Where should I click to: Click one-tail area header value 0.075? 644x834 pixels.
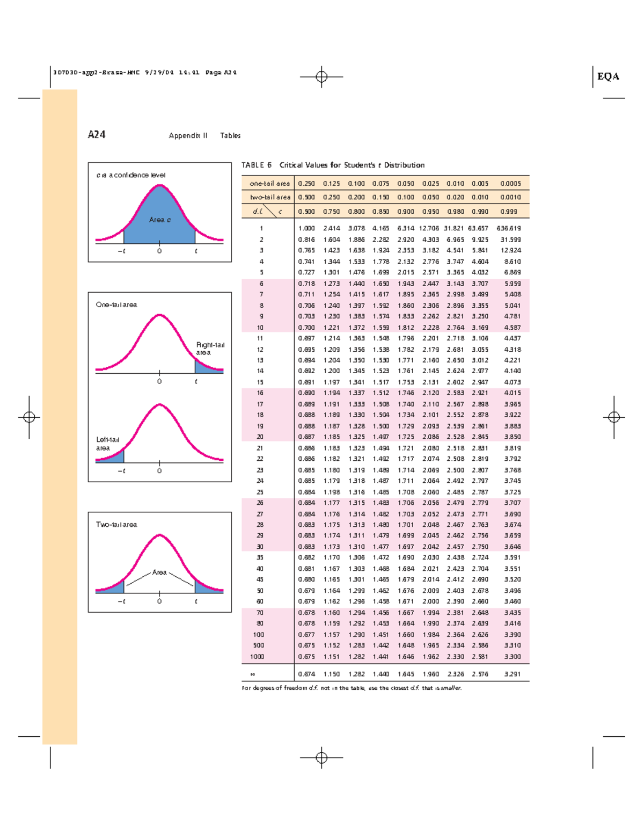380,184
